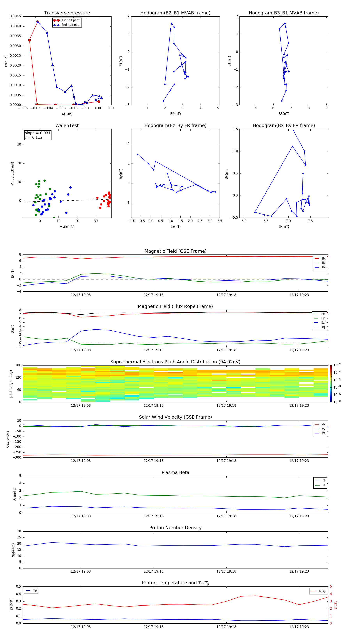Click 'Proton Temperature and Te/Tp' title
Image resolution: width=351 pixels, height=644 pixels.
tap(175, 583)
